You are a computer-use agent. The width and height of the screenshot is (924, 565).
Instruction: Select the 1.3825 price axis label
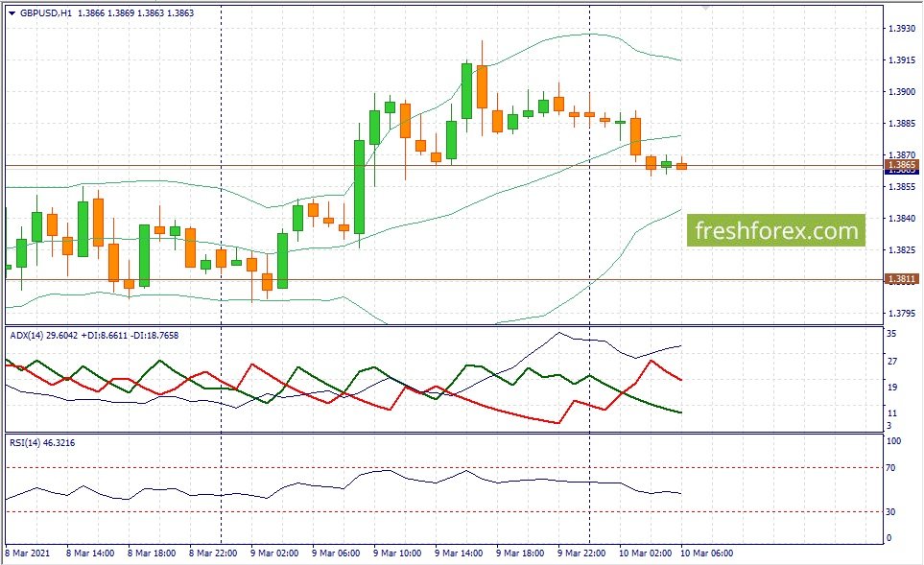pos(902,250)
